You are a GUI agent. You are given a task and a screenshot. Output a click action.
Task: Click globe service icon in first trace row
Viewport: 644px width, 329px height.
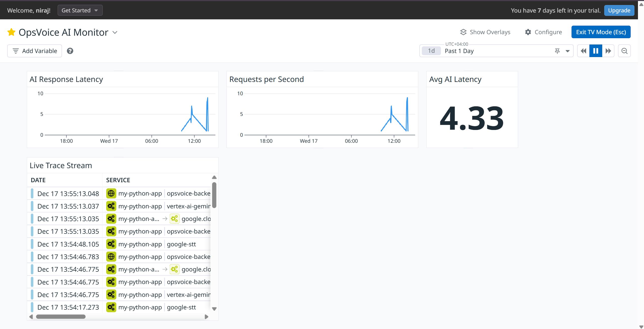[111, 194]
